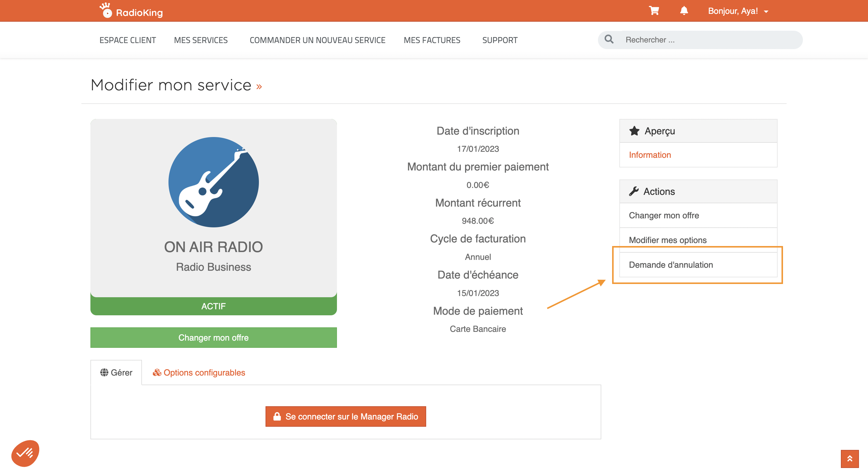
Task: Expand the Bonjour, Aya! user menu
Action: point(738,11)
